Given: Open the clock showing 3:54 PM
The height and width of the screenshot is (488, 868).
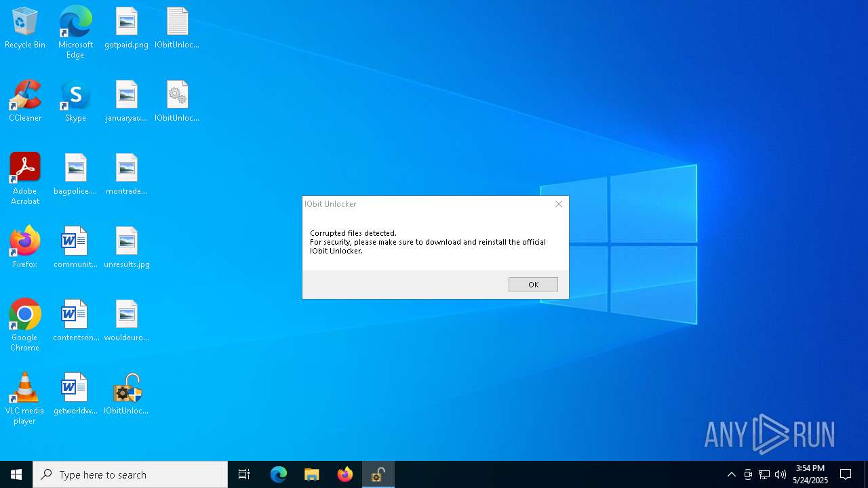Looking at the screenshot, I should [810, 474].
